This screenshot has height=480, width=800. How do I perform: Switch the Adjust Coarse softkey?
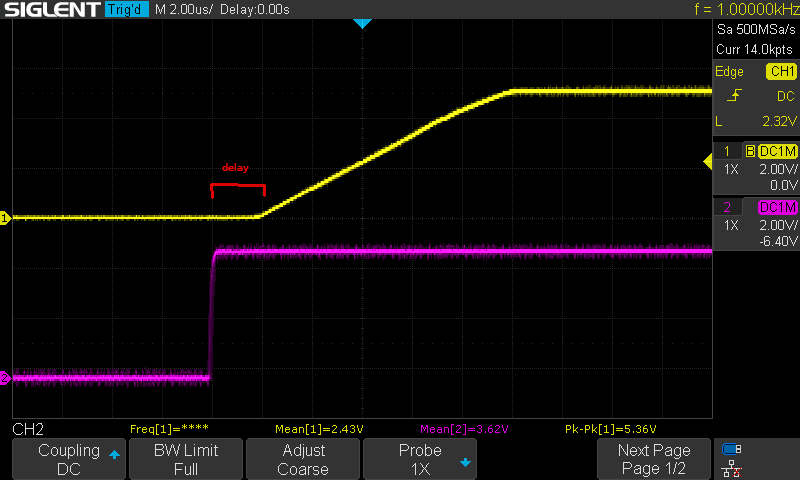303,459
